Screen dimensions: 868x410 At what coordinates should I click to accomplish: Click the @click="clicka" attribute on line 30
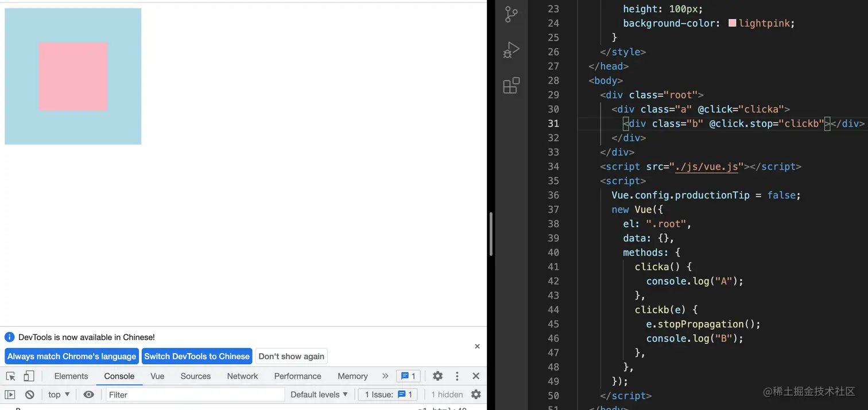tap(741, 109)
